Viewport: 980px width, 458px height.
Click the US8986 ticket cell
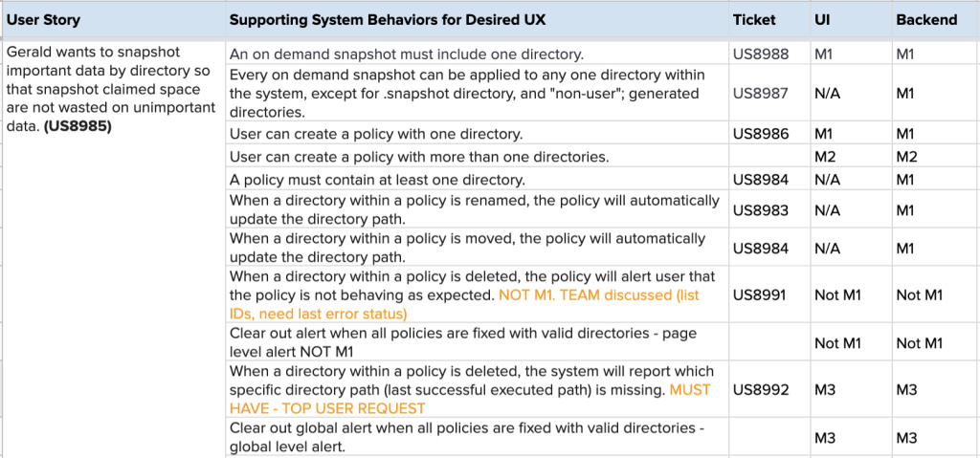click(x=761, y=134)
